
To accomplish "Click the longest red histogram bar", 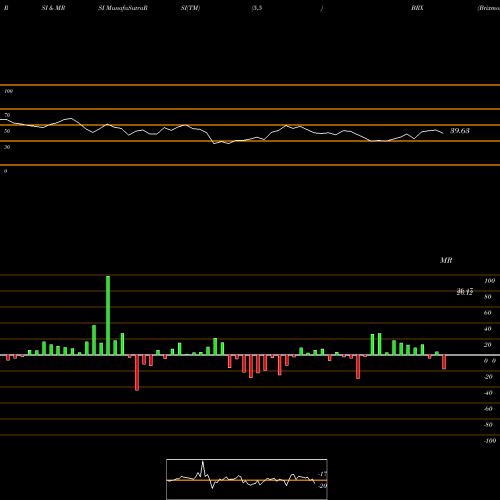I will [x=137, y=373].
